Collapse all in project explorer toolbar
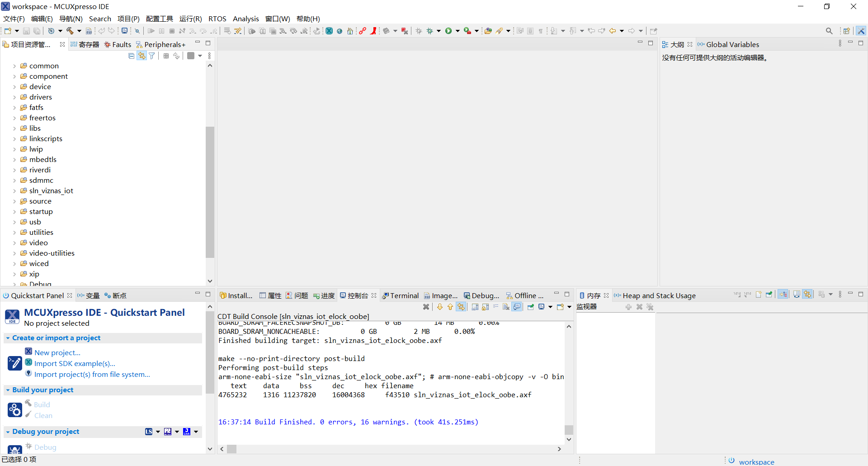Viewport: 868px width, 466px height. 132,56
